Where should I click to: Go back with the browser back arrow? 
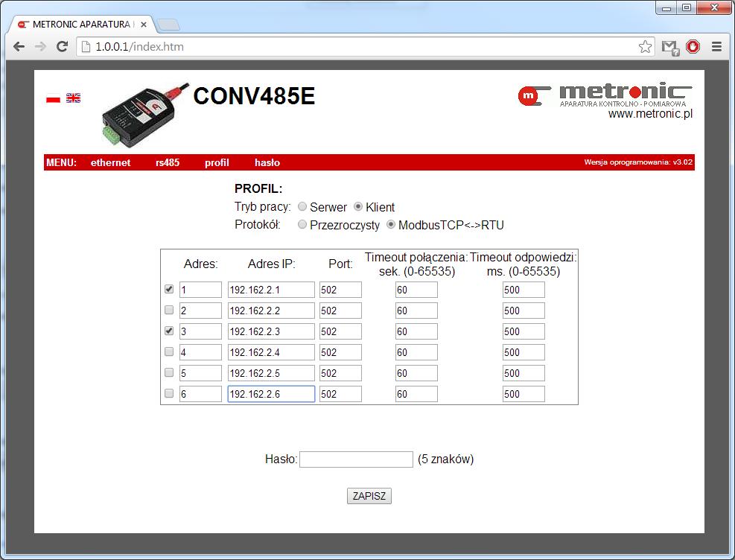[x=19, y=46]
